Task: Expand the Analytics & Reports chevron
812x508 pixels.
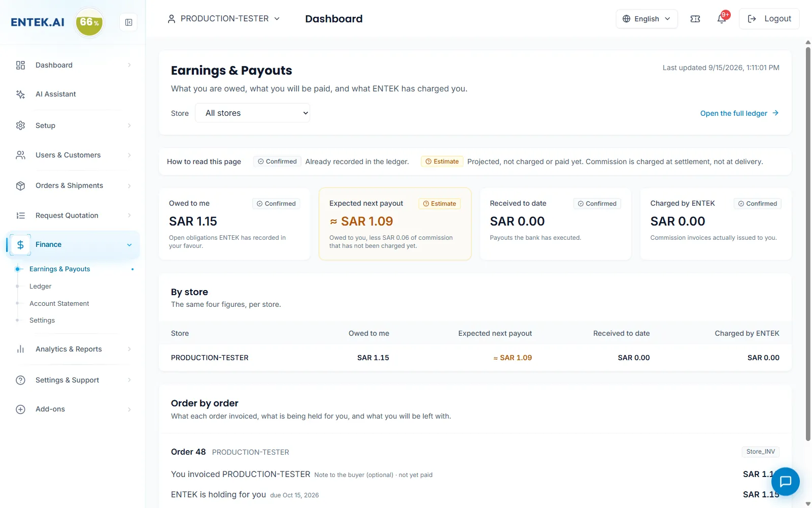Action: [129, 349]
